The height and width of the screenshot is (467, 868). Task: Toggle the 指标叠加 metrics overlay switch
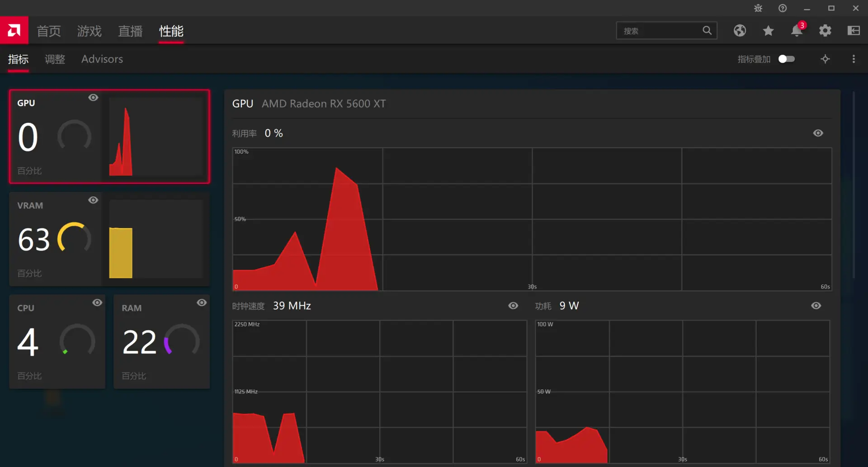pos(787,59)
